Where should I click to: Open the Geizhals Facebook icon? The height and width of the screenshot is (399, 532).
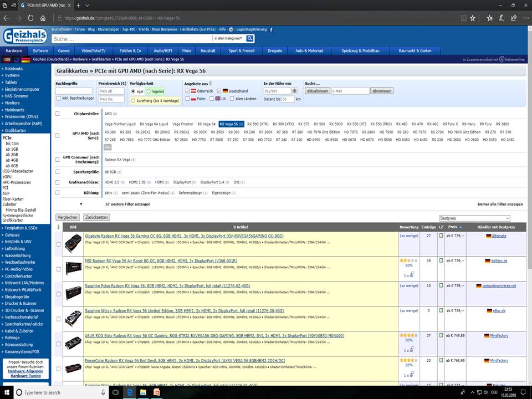click(x=271, y=30)
